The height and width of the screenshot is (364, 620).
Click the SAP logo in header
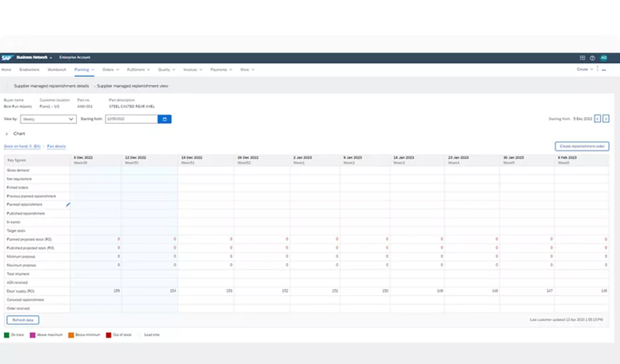click(7, 58)
